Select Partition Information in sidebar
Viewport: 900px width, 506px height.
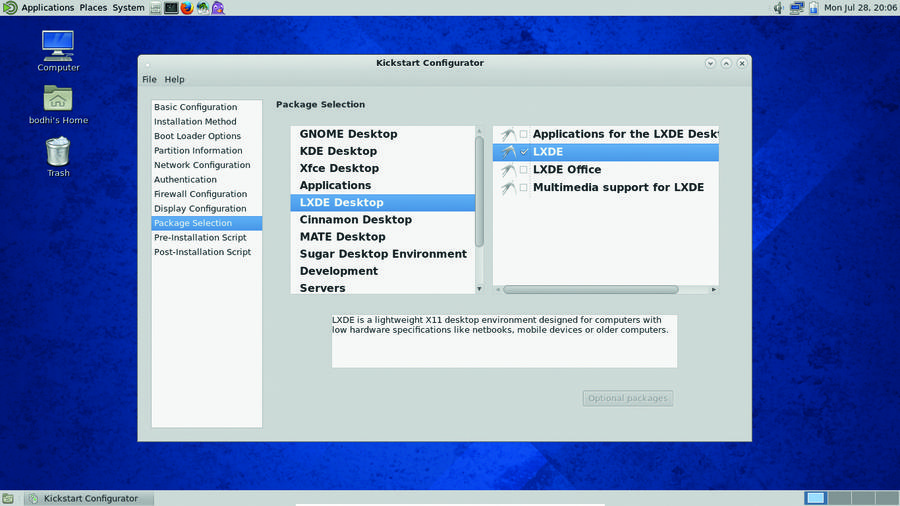click(207, 150)
